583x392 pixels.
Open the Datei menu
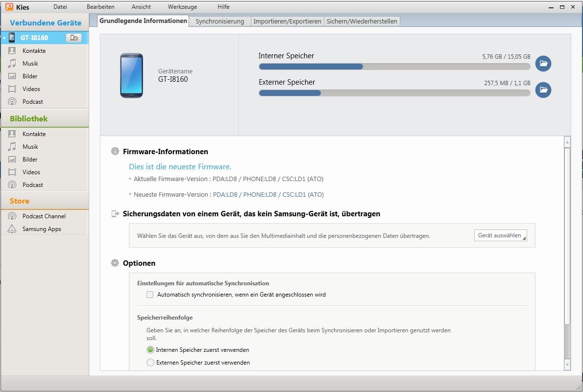pos(60,7)
